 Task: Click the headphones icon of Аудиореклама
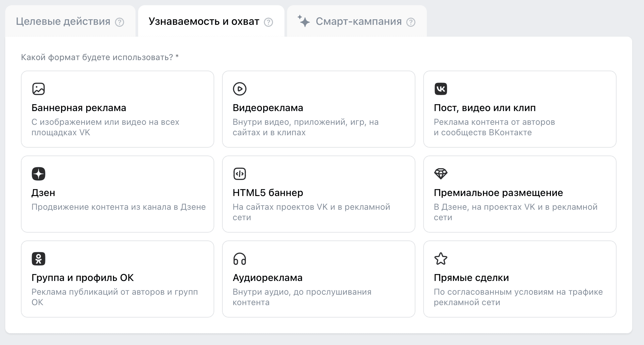pos(240,259)
